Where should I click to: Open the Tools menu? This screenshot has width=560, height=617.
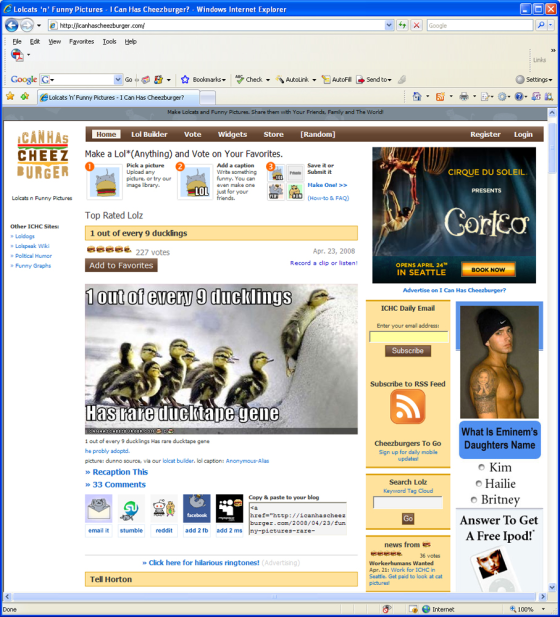click(x=109, y=42)
